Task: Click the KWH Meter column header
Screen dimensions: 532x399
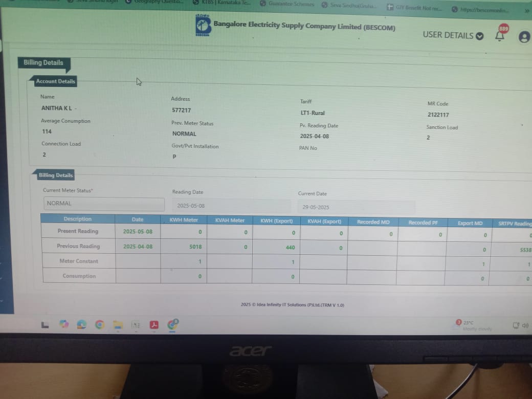Action: (184, 220)
